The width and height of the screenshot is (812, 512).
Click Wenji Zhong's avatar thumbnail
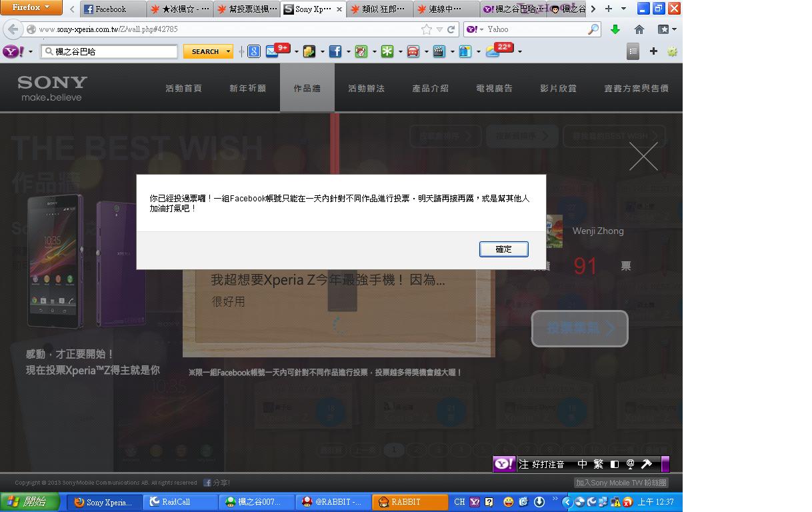pos(555,232)
